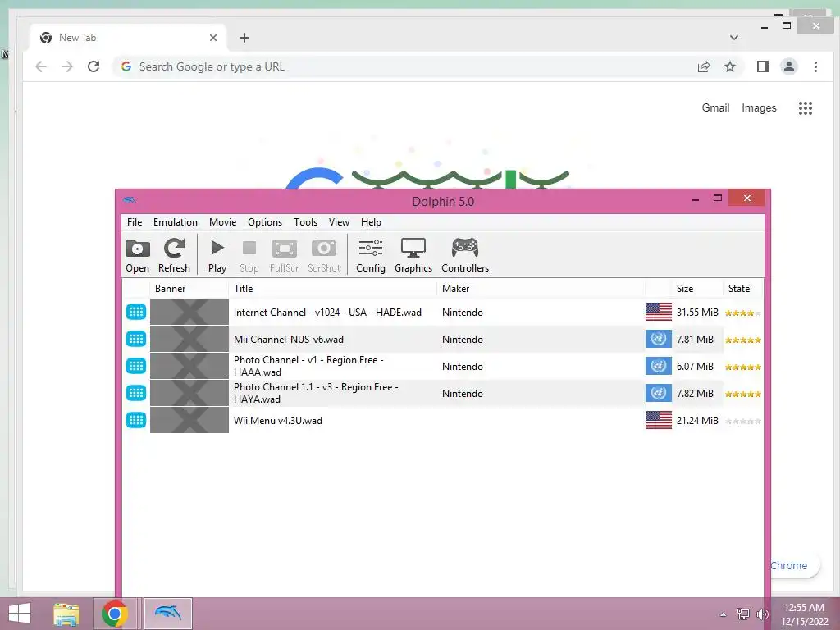Image resolution: width=840 pixels, height=630 pixels.
Task: Click the WAD platform icon for Photo Channel 1.1
Action: tap(136, 393)
